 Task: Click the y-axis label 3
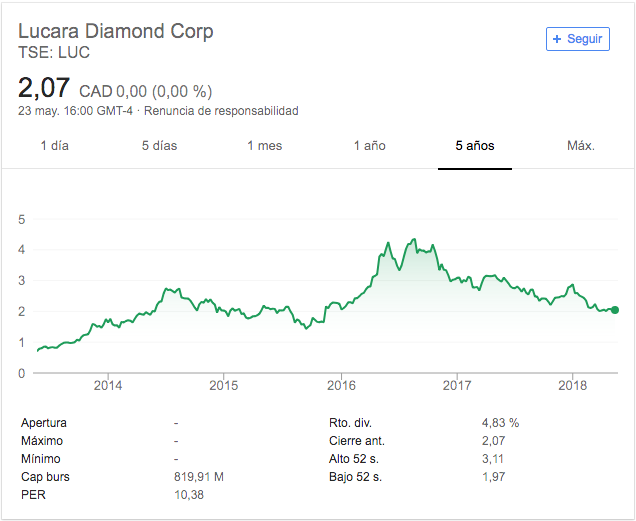pyautogui.click(x=22, y=280)
